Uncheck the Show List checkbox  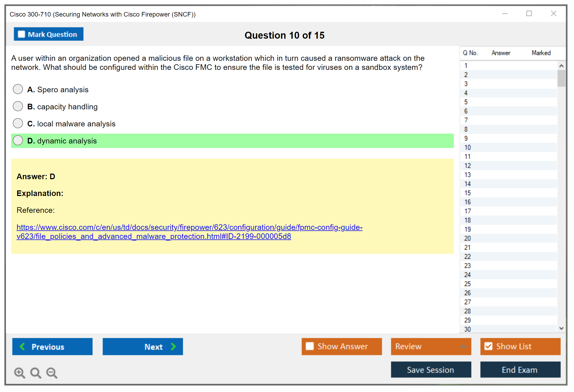click(x=488, y=346)
